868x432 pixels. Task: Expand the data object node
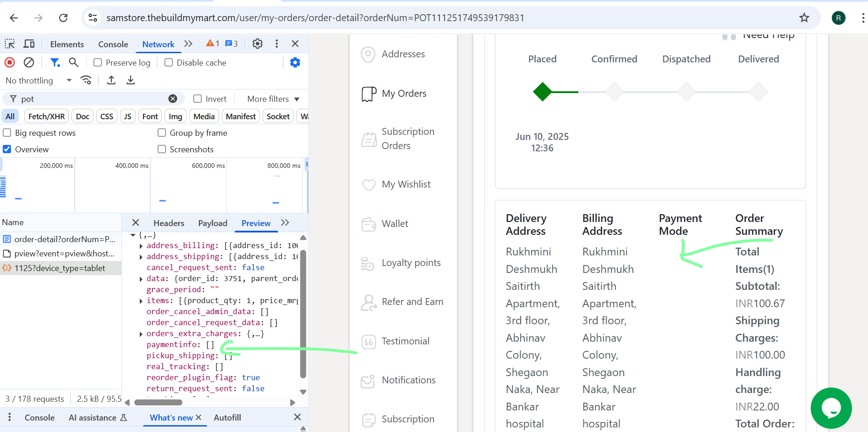[x=141, y=279]
